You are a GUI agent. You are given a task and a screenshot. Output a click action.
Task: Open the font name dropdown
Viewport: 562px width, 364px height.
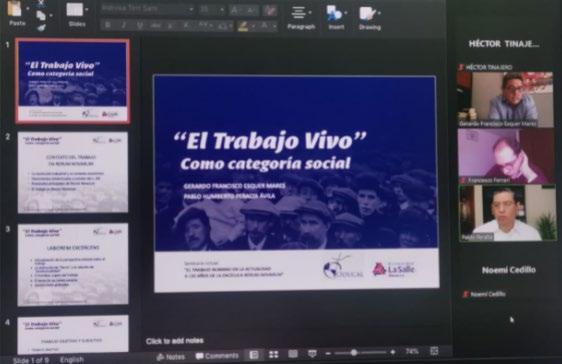point(147,9)
